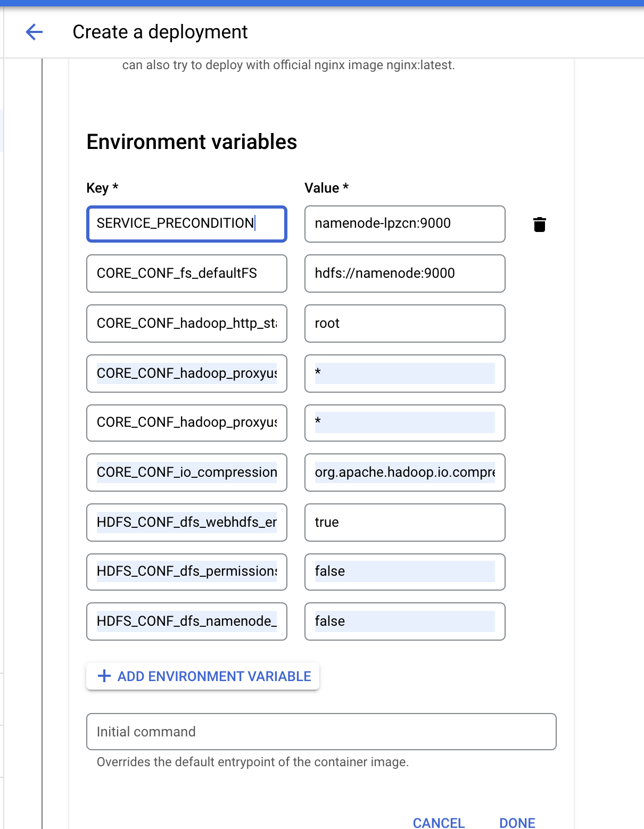Click the value field containing true

tap(404, 522)
